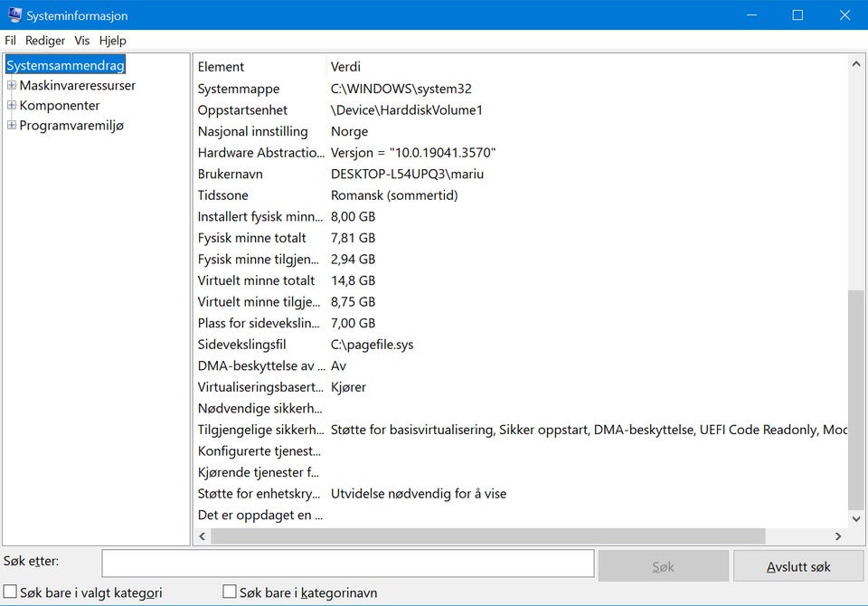Click the vertical scrollbar up arrow

(x=856, y=64)
